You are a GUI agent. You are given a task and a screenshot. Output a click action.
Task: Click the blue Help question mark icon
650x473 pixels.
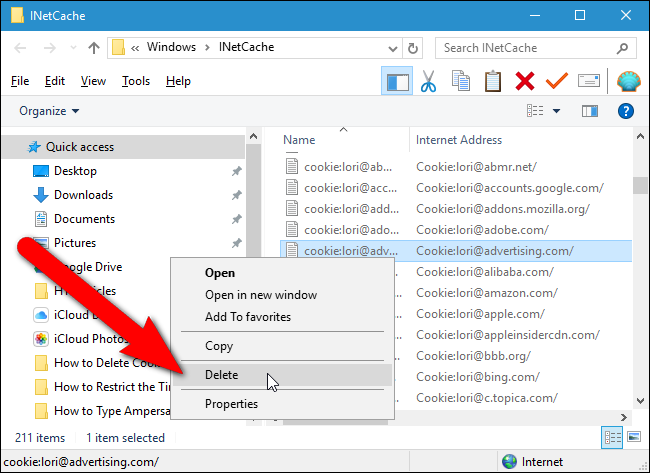(x=626, y=111)
